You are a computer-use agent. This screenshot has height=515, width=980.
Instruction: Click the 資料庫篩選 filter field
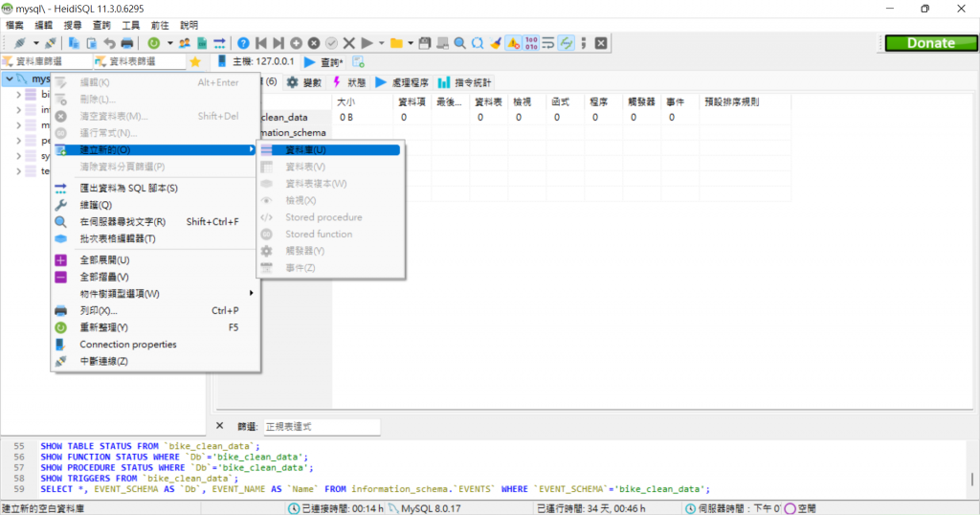(x=47, y=61)
